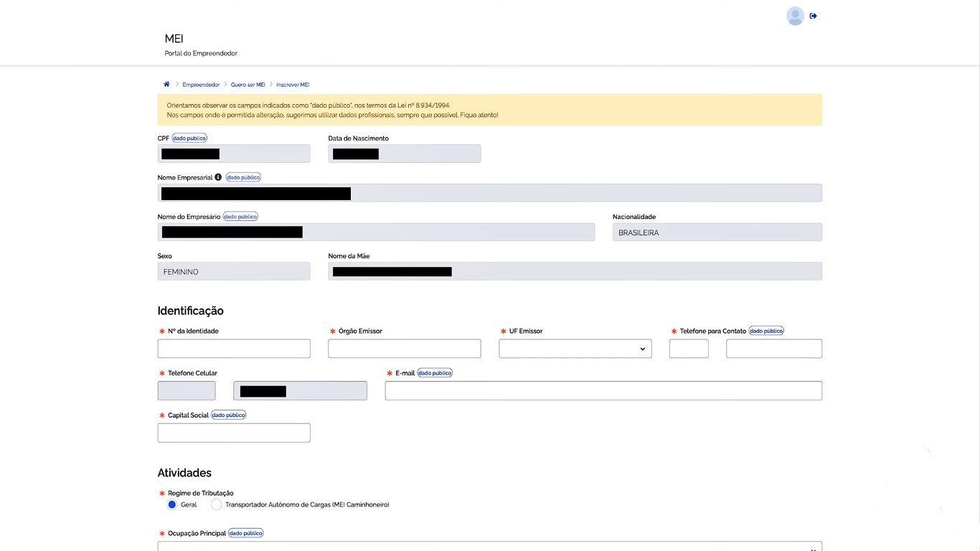Open the user profile avatar icon
This screenshot has width=980, height=551.
pyautogui.click(x=795, y=16)
